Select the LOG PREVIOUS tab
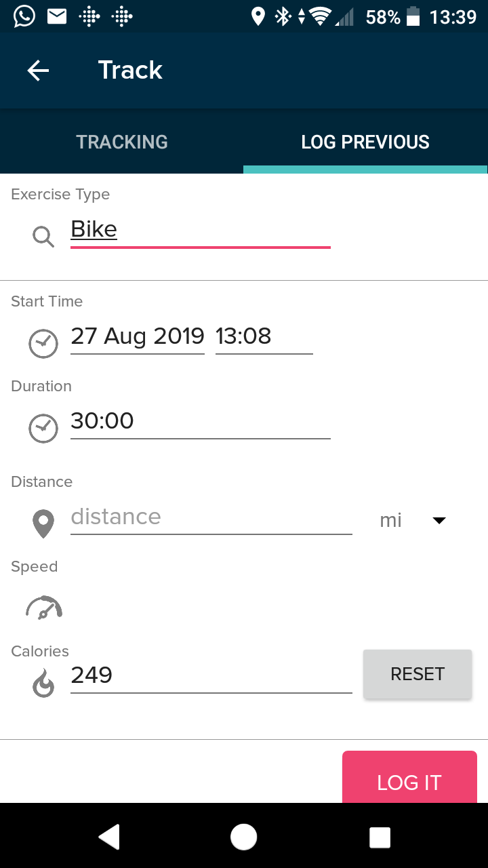The image size is (488, 868). [365, 142]
